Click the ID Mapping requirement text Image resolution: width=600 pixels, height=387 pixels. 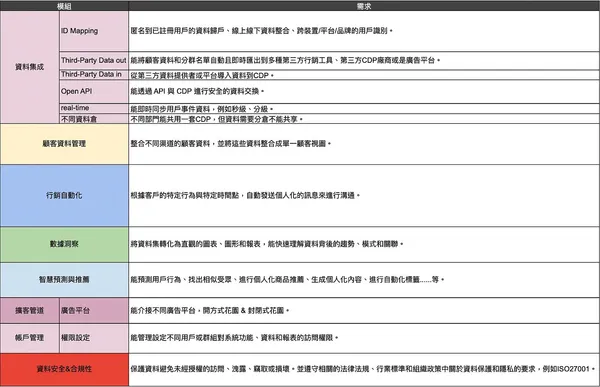click(x=261, y=31)
